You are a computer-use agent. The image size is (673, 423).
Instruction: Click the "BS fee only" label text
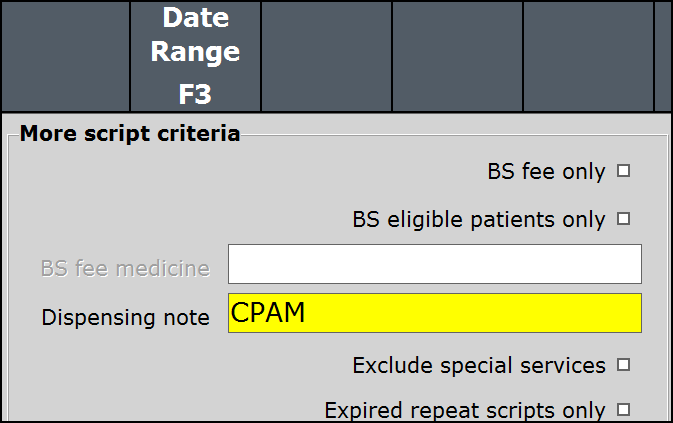pos(546,172)
